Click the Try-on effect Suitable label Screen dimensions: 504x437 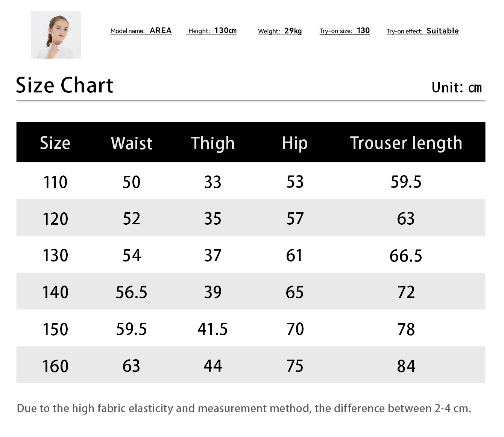pyautogui.click(x=422, y=31)
